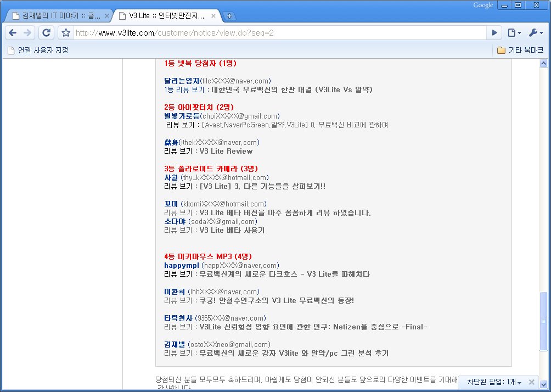Bookmark this page with the star icon
Viewport: 551px width, 392px height.
coord(66,33)
